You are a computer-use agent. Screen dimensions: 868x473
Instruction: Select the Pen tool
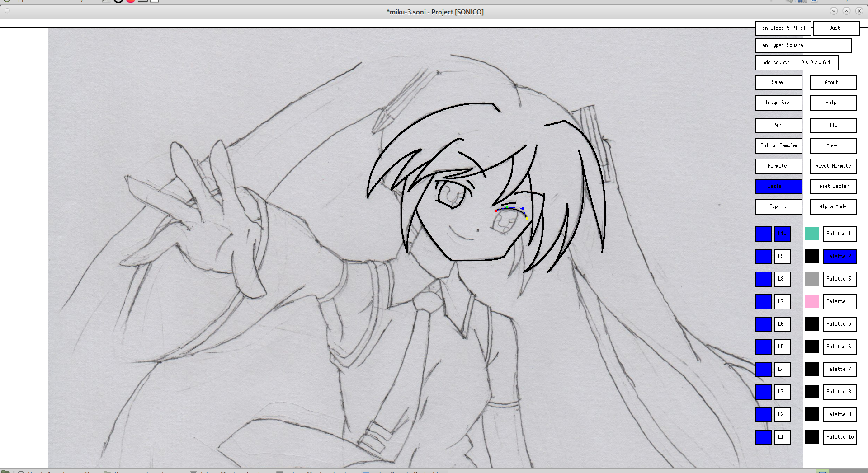coord(778,125)
